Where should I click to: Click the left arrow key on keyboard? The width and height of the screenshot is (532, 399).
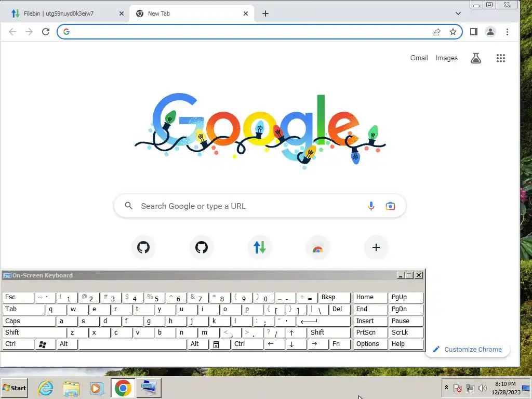(x=274, y=344)
